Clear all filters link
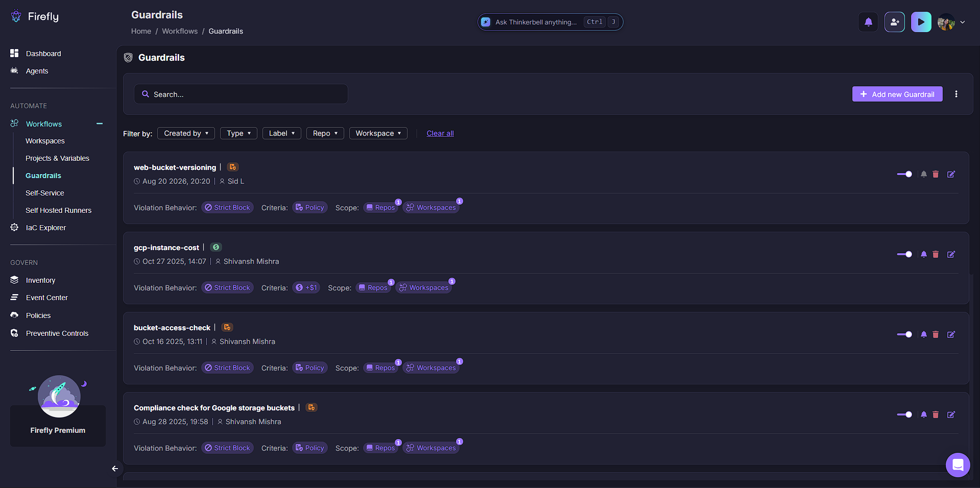 pos(440,133)
